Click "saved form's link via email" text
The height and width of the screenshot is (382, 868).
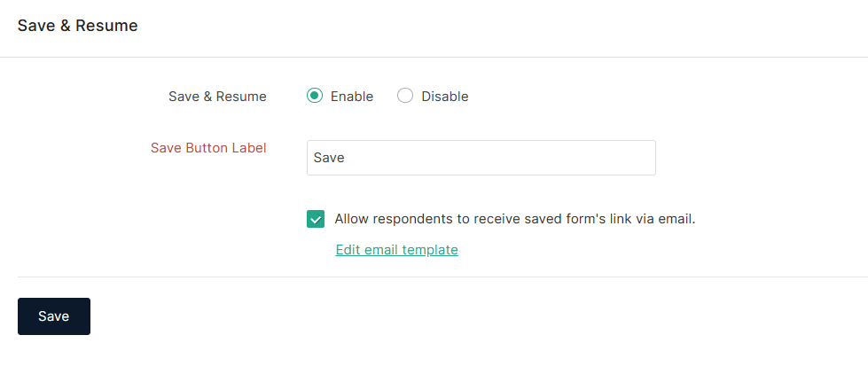[603, 219]
